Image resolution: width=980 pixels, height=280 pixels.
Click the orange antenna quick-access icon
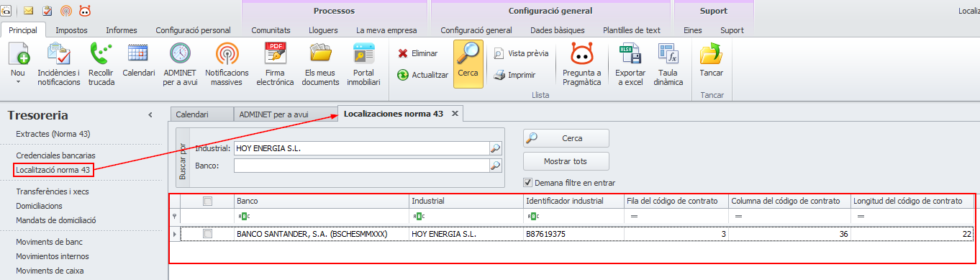coord(66,11)
